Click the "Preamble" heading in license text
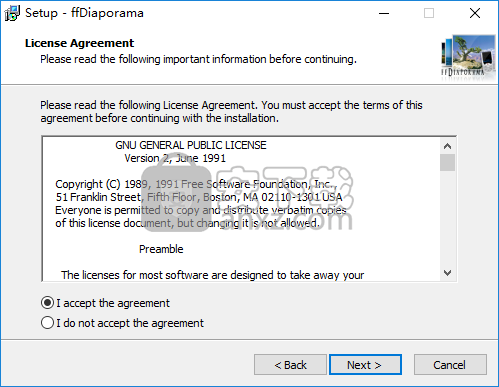Screen dimensions: 499x387 pos(161,249)
